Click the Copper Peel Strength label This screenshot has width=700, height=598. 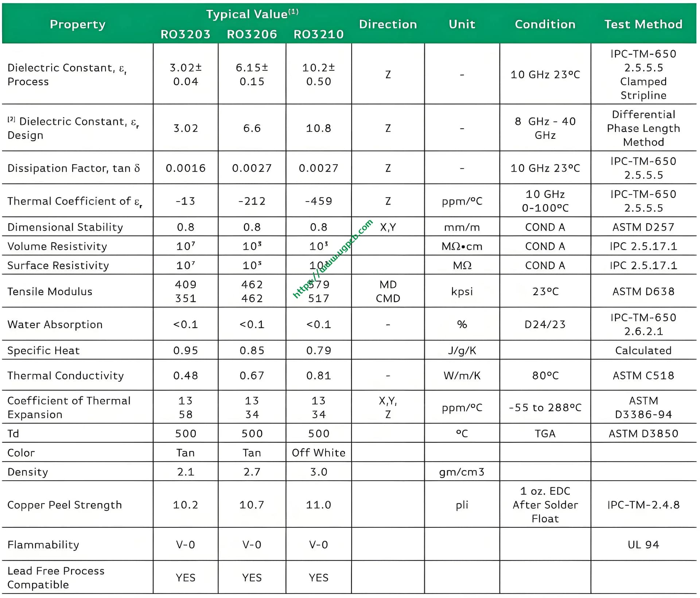(65, 505)
